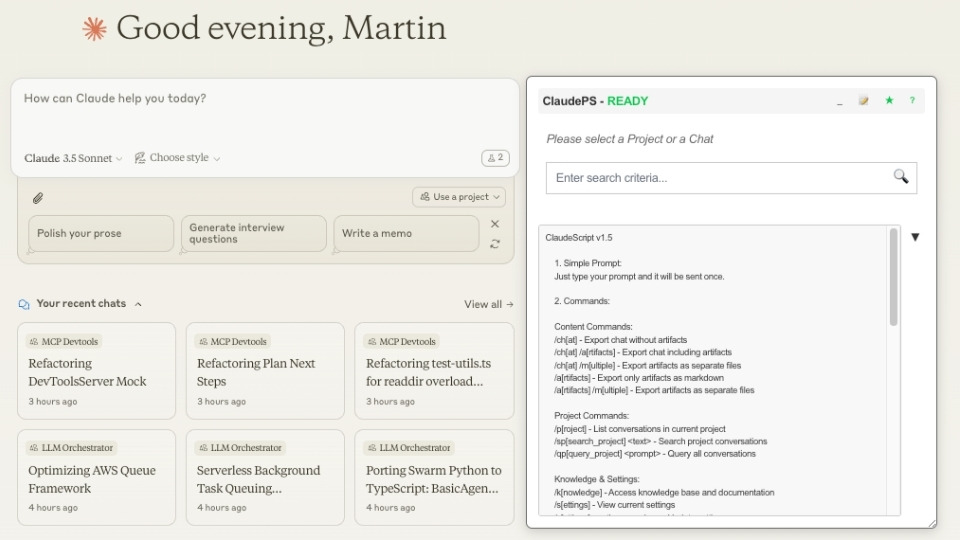
Task: Click the paperclip attachment icon
Action: pos(38,198)
